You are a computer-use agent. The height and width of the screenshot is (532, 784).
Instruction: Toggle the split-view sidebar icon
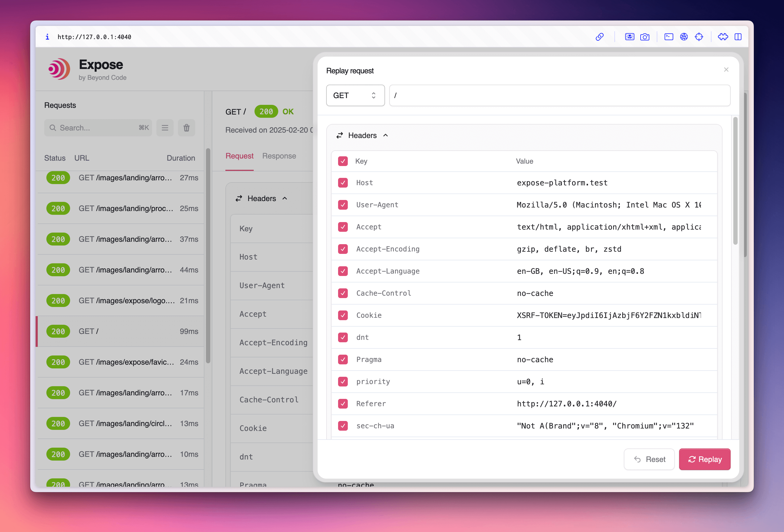pyautogui.click(x=738, y=37)
